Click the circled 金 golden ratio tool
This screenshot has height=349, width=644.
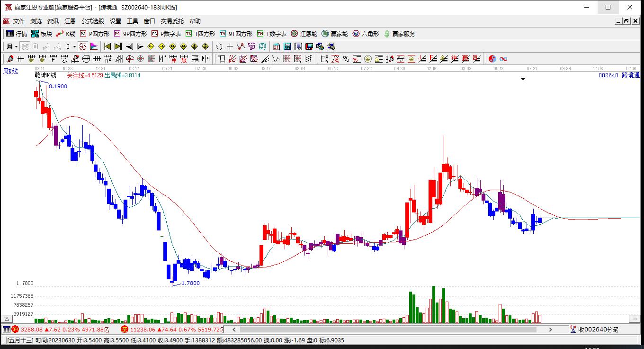coord(367,59)
